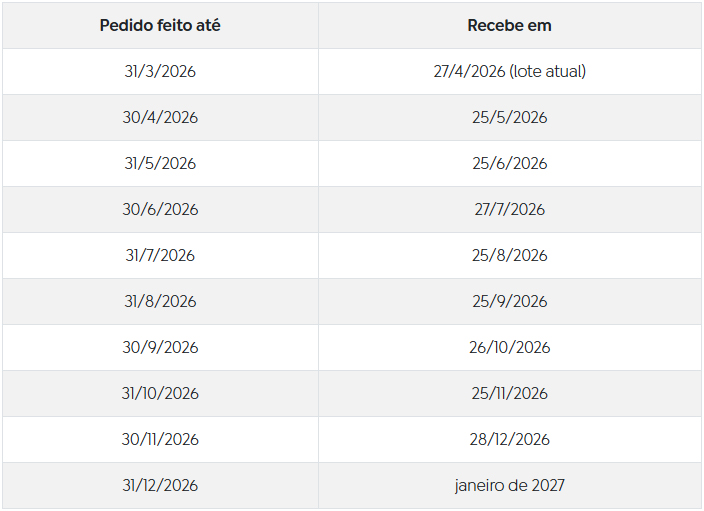704x511 pixels.
Task: Select the 31/7/2026 order date cell
Action: [x=160, y=256]
